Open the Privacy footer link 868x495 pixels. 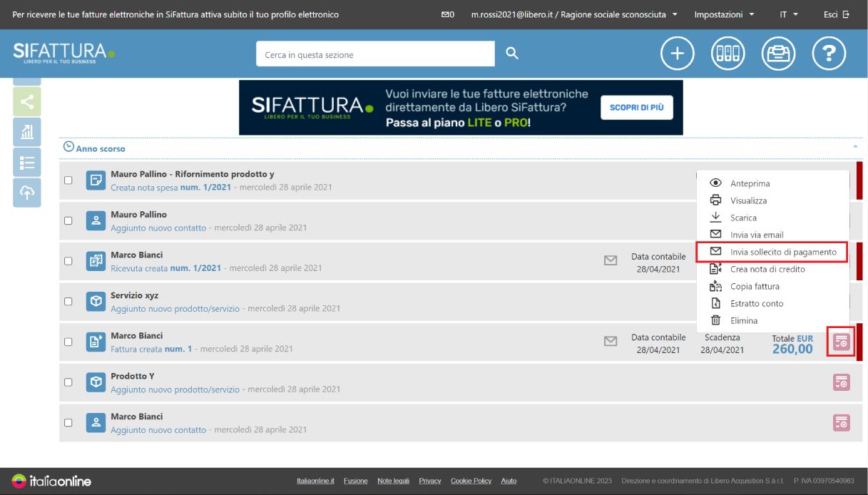coord(430,481)
